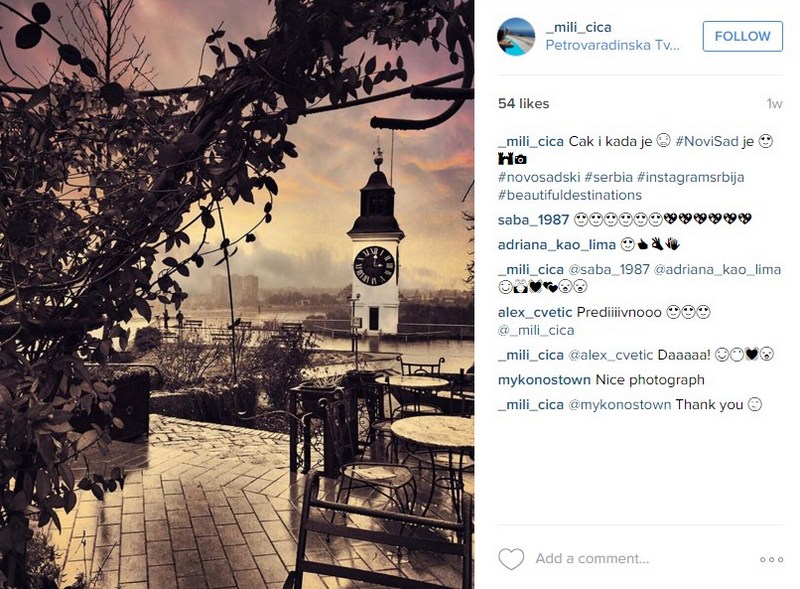Open Petrovaradinska Tv... location link
800x589 pixels.
(612, 45)
